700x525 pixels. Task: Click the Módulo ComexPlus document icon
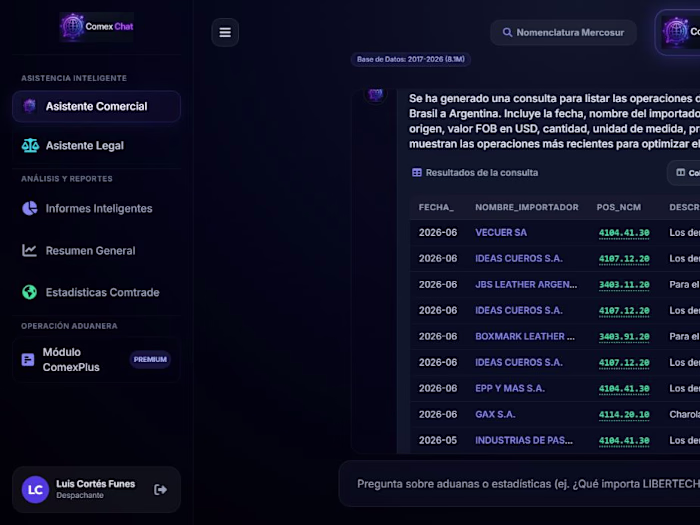tap(28, 359)
